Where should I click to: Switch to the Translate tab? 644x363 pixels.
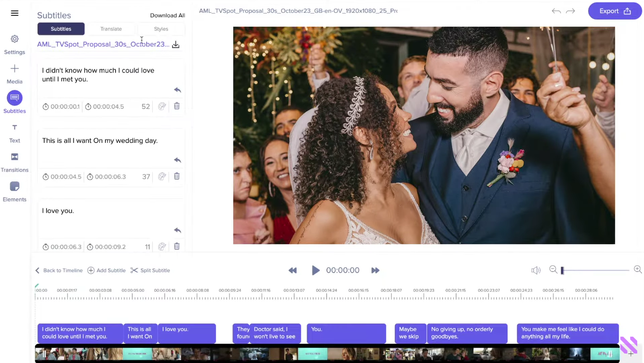(111, 29)
